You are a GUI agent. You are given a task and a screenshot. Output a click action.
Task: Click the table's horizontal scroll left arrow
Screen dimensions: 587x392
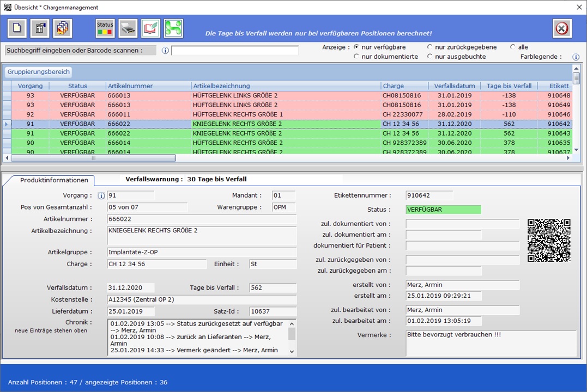pos(7,158)
